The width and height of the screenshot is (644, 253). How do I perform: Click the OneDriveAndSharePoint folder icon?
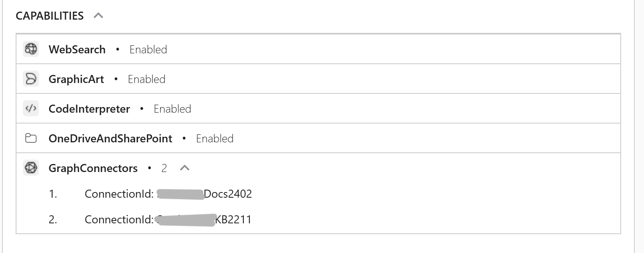click(x=31, y=138)
